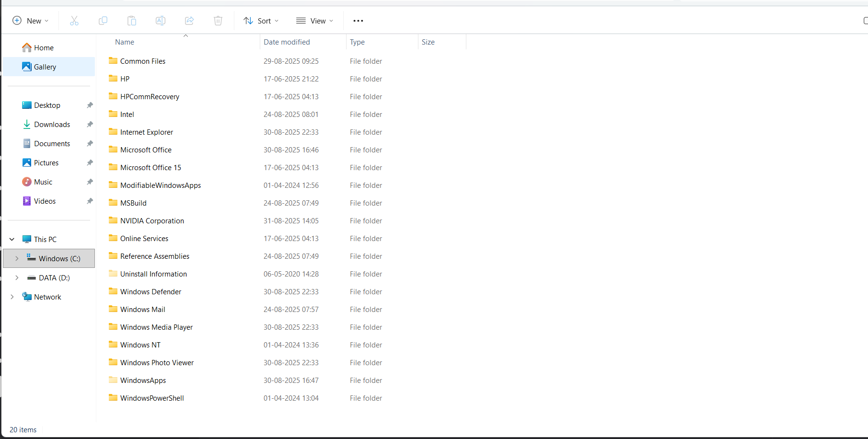Click the Music icon in sidebar

pyautogui.click(x=27, y=182)
